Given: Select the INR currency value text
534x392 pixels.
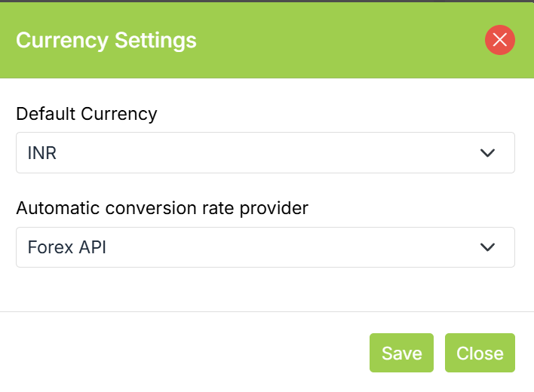Looking at the screenshot, I should 42,153.
